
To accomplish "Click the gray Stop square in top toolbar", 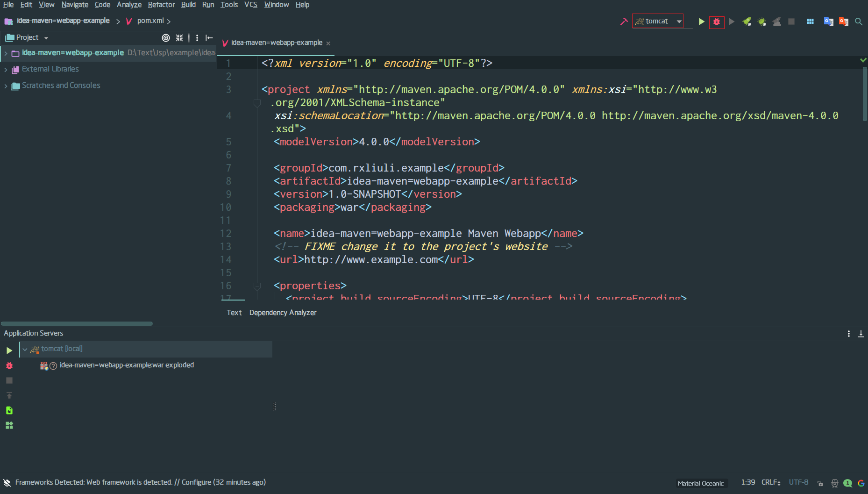I will (791, 21).
